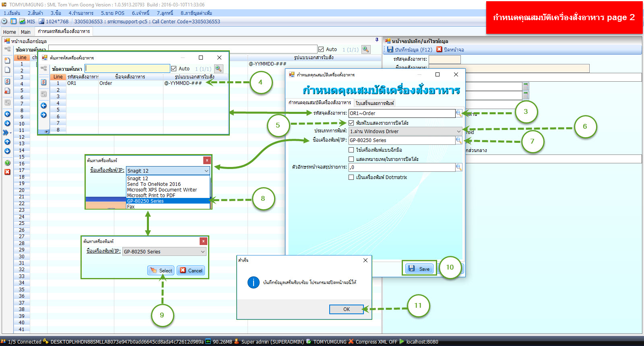This screenshot has height=346, width=644.
Task: Click the blue left arrow in left toolbar
Action: pyautogui.click(x=7, y=114)
